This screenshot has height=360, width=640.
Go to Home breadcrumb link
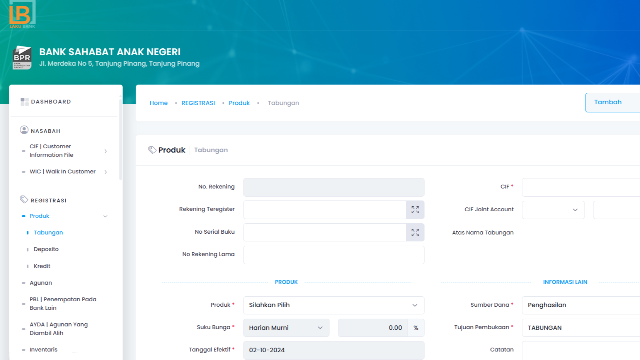(x=158, y=103)
